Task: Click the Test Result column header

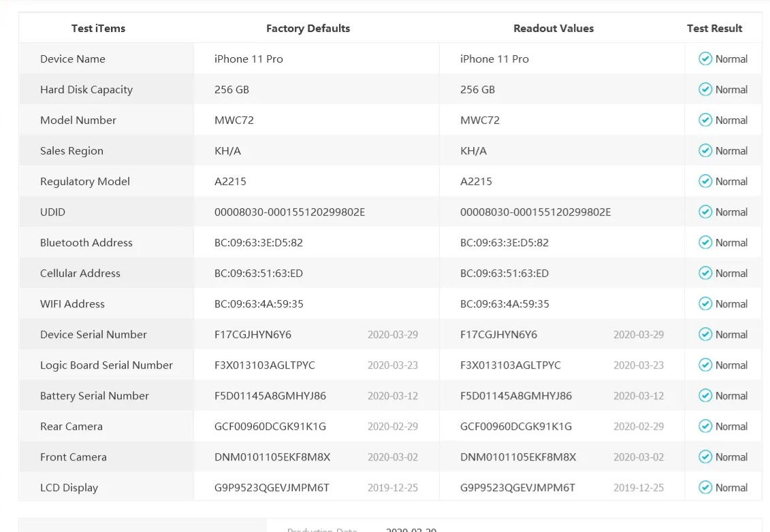Action: [714, 29]
